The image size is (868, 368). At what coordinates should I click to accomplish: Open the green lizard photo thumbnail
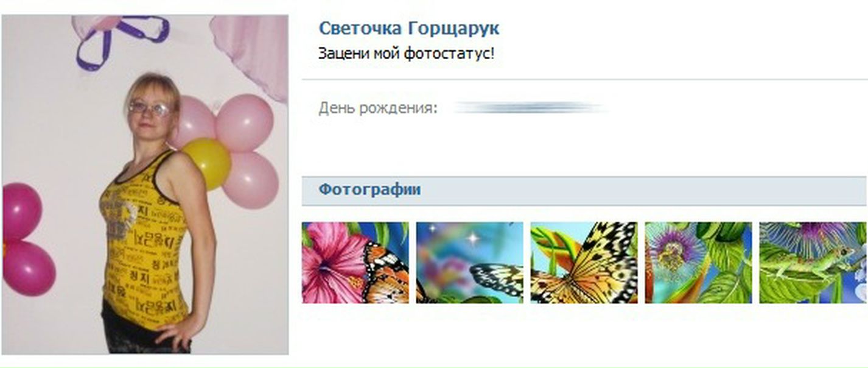[813, 263]
